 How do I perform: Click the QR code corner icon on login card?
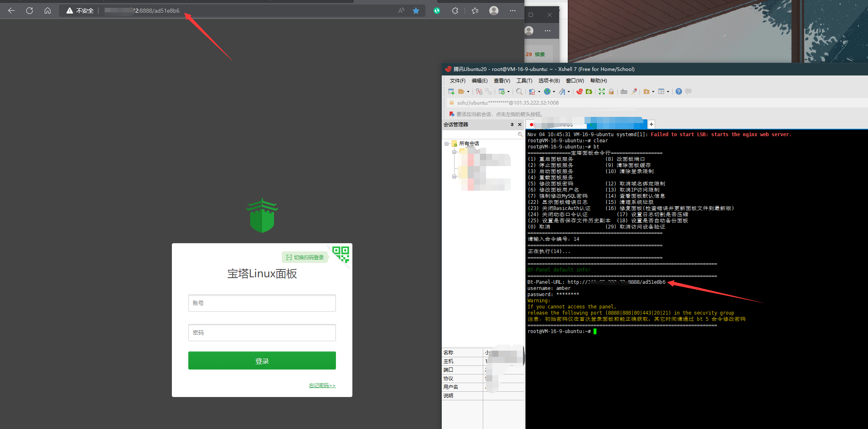point(341,254)
